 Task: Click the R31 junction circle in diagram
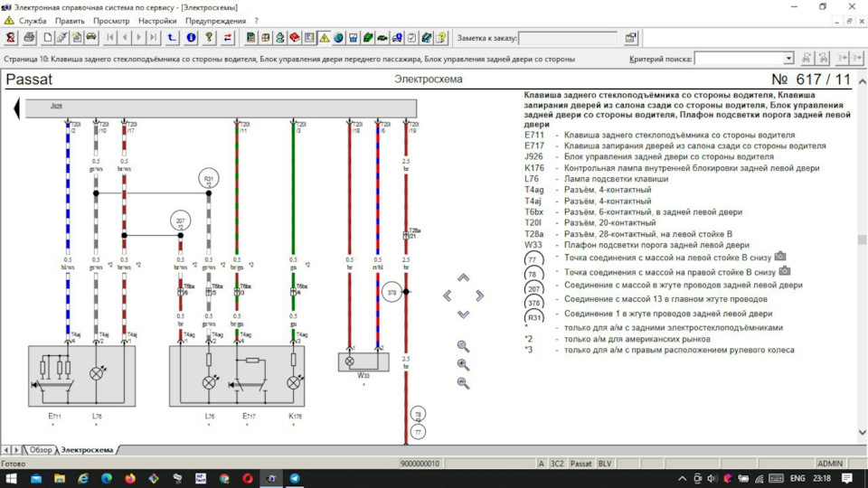[208, 179]
